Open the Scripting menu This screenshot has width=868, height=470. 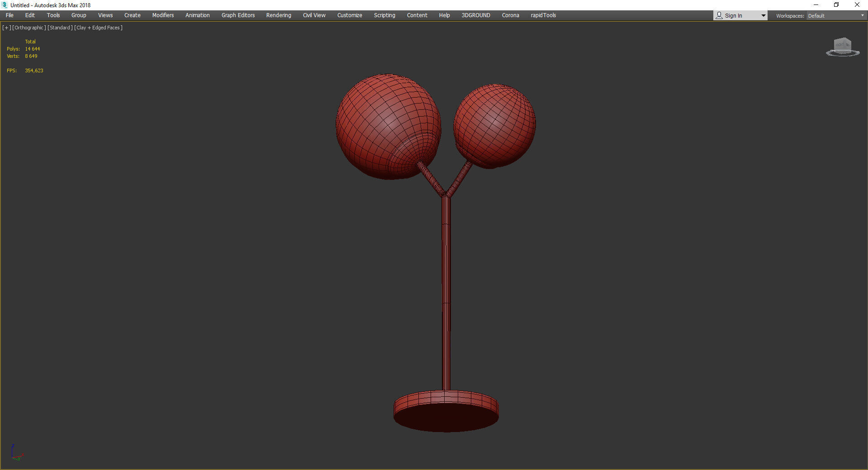(384, 15)
